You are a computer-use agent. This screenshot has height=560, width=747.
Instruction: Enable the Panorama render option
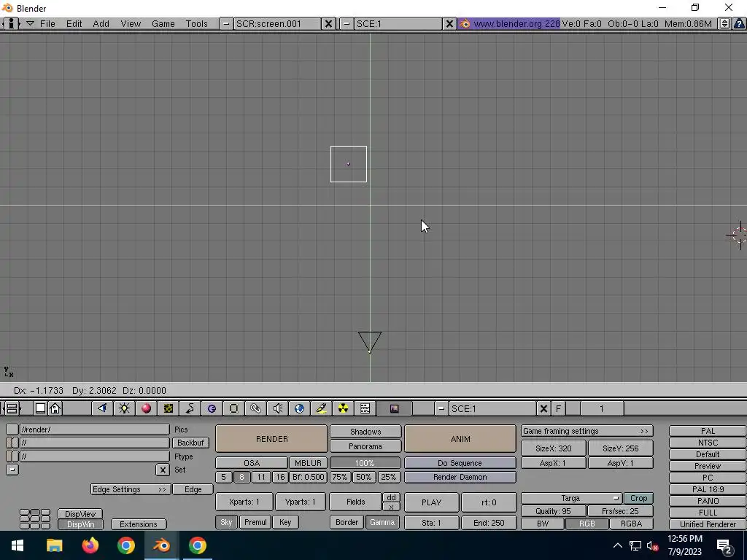pos(365,446)
